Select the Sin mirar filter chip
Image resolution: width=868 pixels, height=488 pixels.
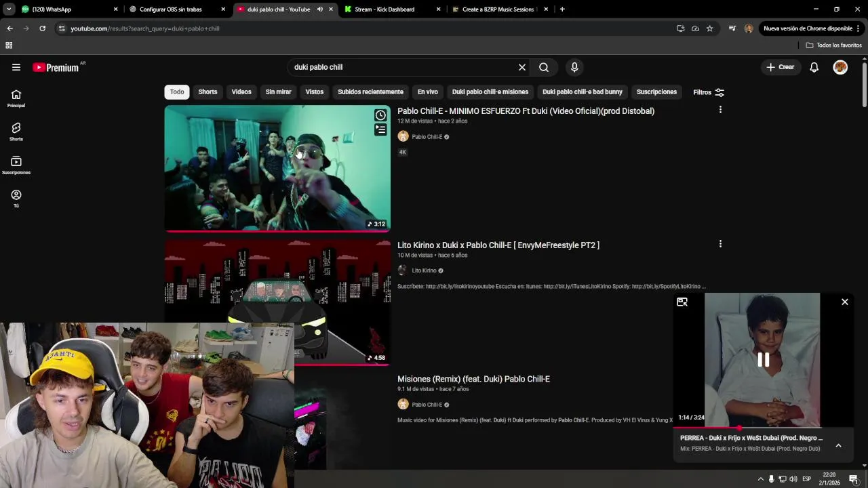click(x=278, y=92)
